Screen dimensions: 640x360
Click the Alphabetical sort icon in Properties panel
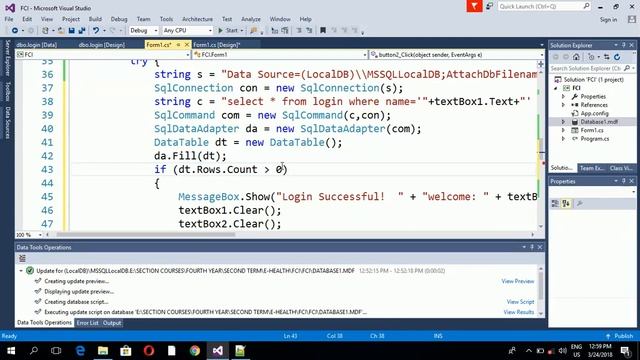pyautogui.click(x=566, y=203)
